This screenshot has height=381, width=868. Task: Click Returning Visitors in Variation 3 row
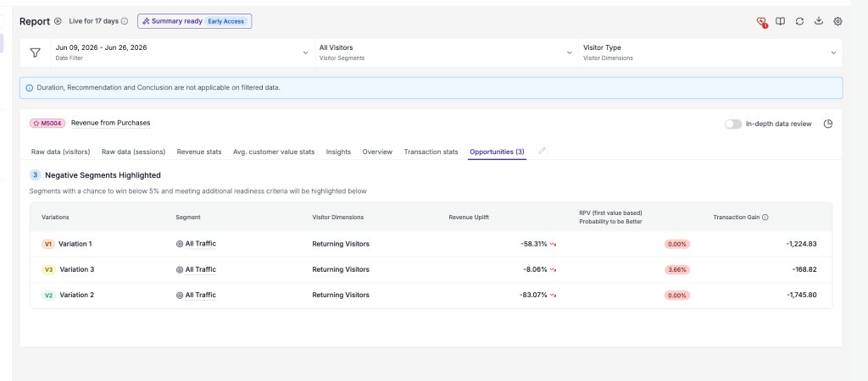pyautogui.click(x=341, y=269)
